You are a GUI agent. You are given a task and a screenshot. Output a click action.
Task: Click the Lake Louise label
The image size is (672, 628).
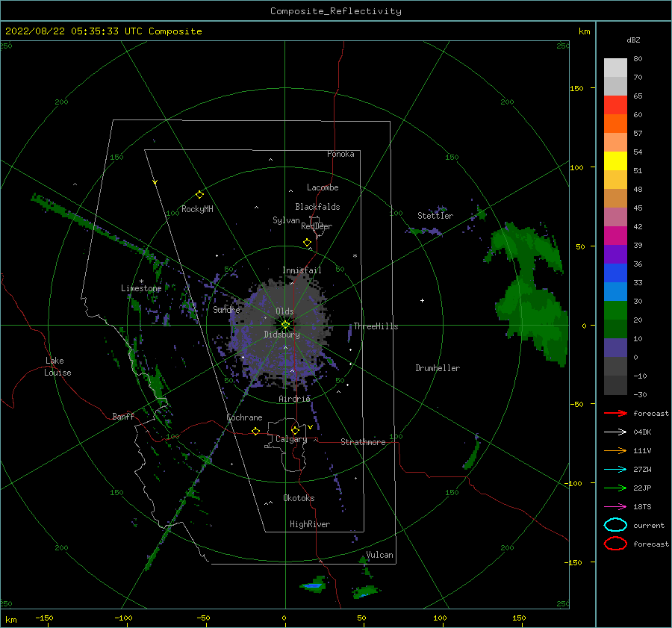pyautogui.click(x=57, y=367)
